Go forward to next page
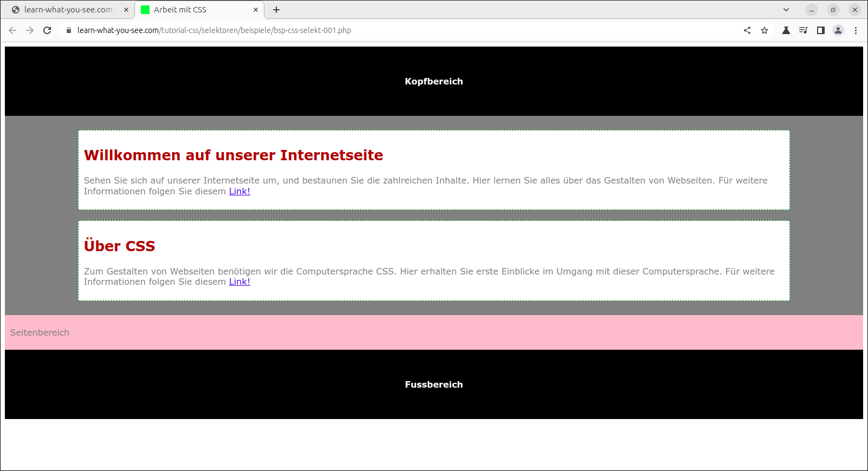The width and height of the screenshot is (868, 471). coord(30,30)
